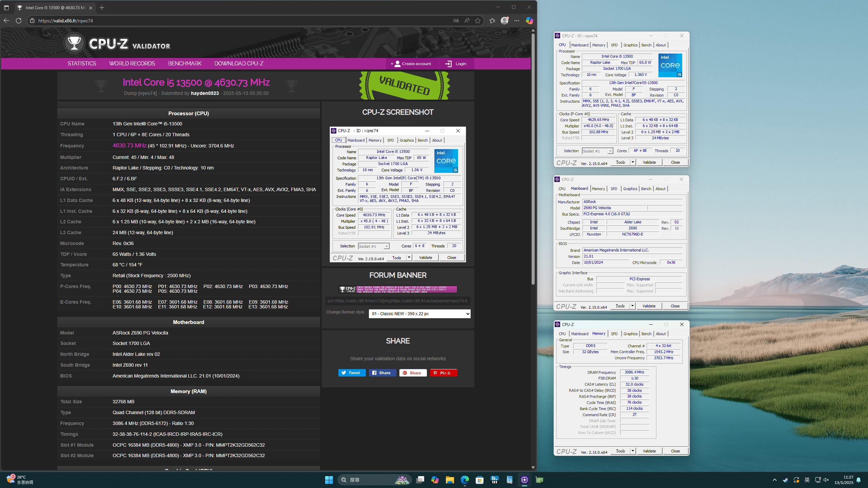Open the favorites list icon in Edge toolbar
Screen dimensions: 868x488
[x=492, y=21]
